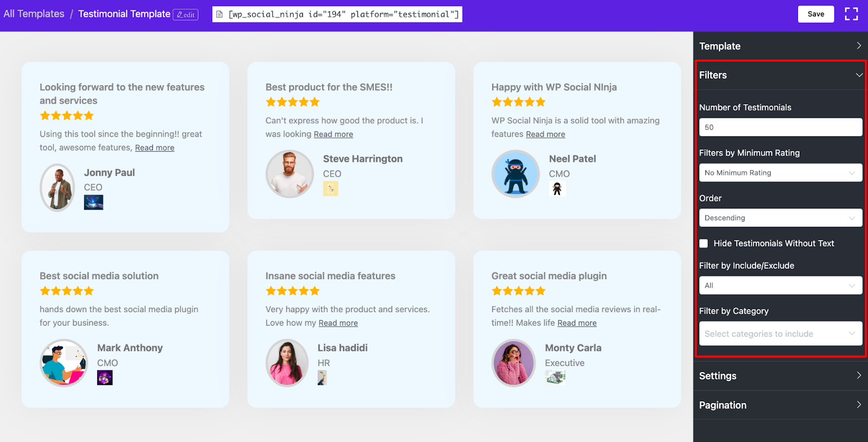Click heading 'Insane social media features'
868x442 pixels.
coord(330,276)
